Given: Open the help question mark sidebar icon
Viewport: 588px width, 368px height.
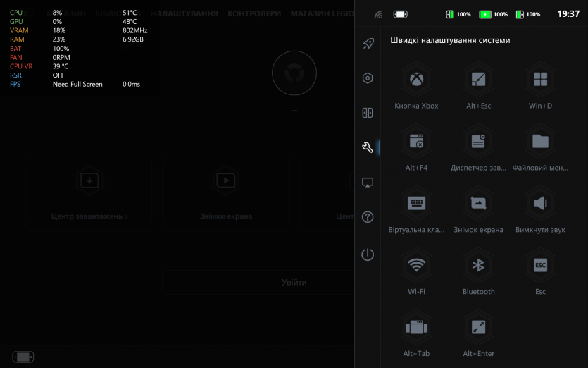Looking at the screenshot, I should click(x=368, y=217).
